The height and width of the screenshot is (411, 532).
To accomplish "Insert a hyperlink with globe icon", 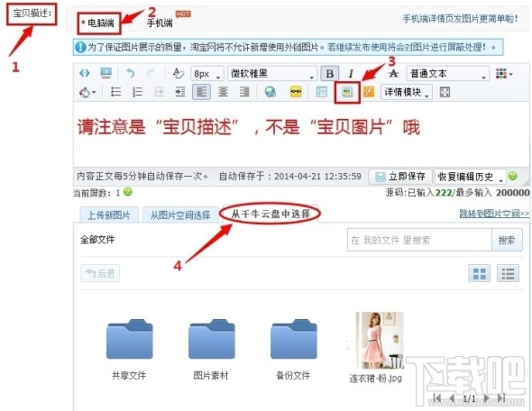I will pyautogui.click(x=271, y=92).
